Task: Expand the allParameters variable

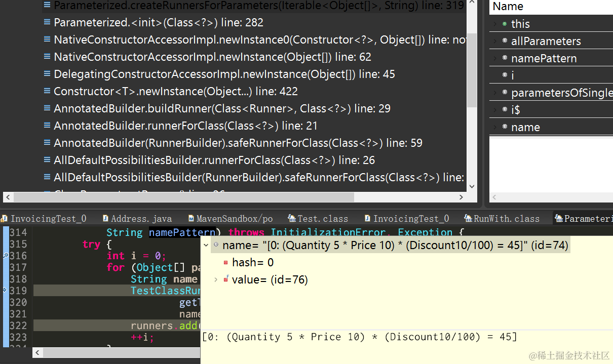Action: pyautogui.click(x=494, y=41)
